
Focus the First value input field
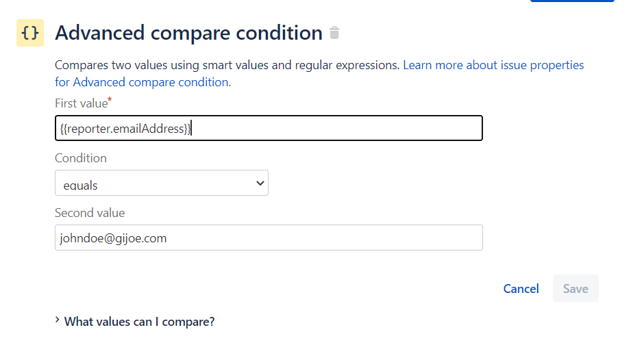coord(269,128)
